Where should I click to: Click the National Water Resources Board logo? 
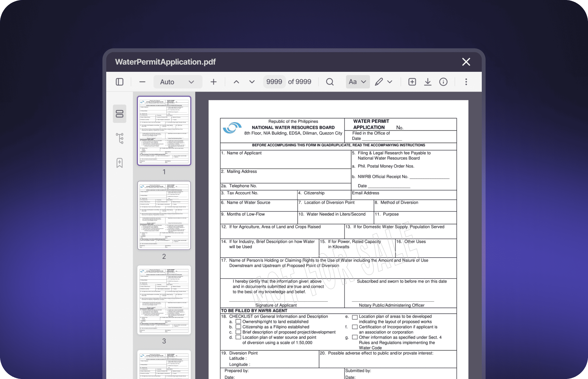pos(232,127)
